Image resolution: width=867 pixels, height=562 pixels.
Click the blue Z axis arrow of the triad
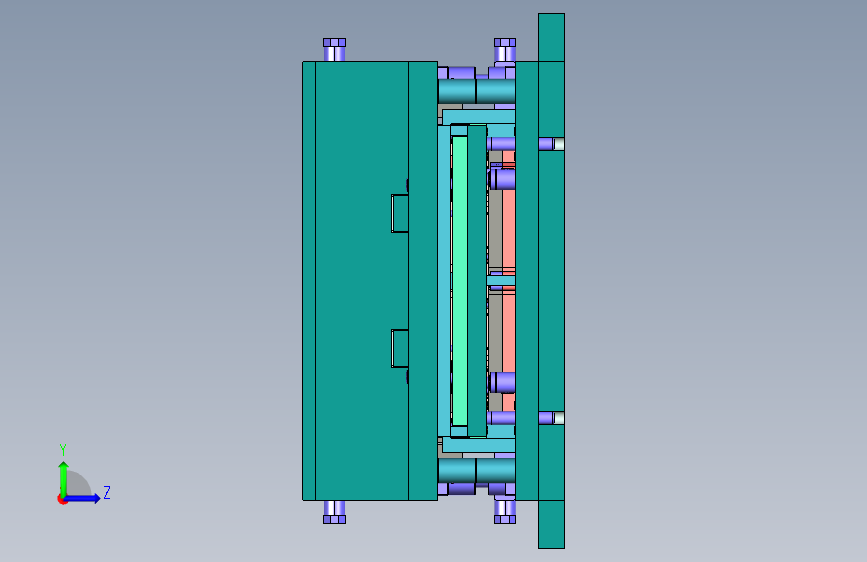pyautogui.click(x=83, y=498)
